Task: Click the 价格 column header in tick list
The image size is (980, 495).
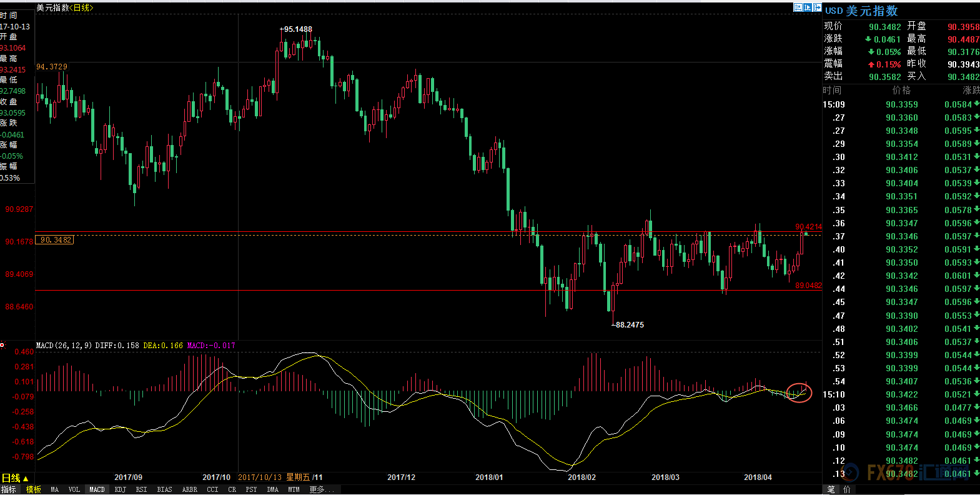Action: pyautogui.click(x=901, y=91)
